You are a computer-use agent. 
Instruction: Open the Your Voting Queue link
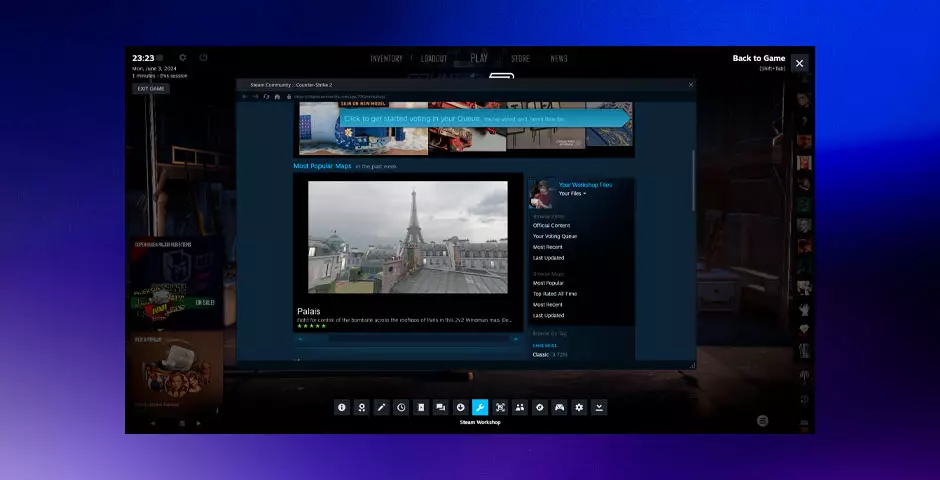(555, 236)
